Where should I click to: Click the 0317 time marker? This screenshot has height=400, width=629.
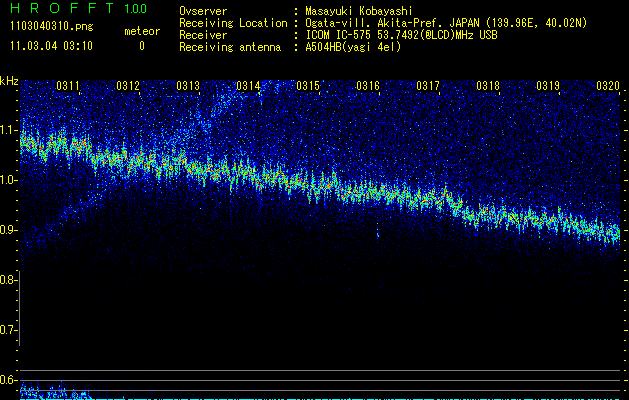(428, 86)
